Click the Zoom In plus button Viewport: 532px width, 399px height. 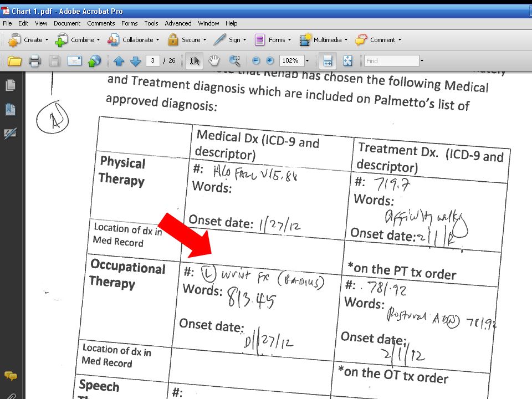270,61
